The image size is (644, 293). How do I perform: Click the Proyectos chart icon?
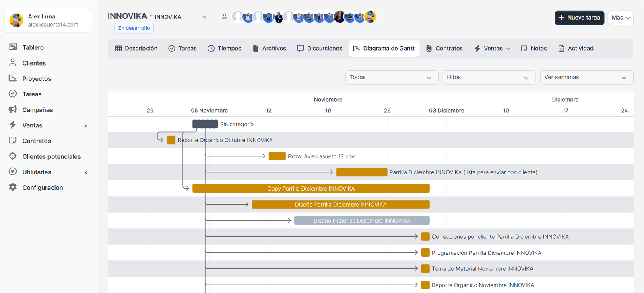click(x=13, y=78)
